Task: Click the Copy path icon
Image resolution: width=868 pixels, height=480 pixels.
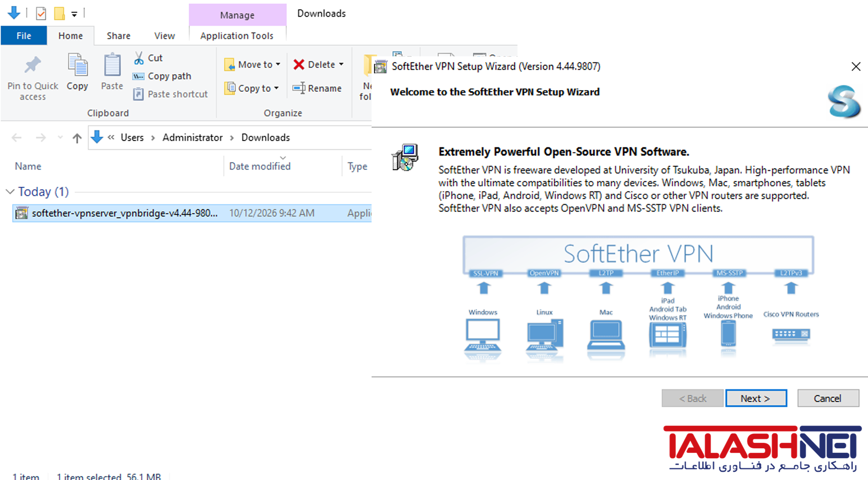Action: click(x=138, y=76)
